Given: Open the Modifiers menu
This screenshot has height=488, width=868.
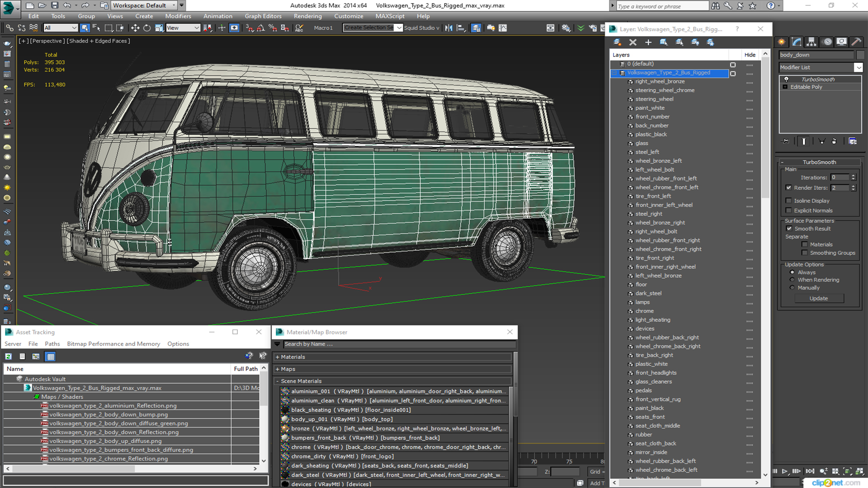Looking at the screenshot, I should [178, 16].
